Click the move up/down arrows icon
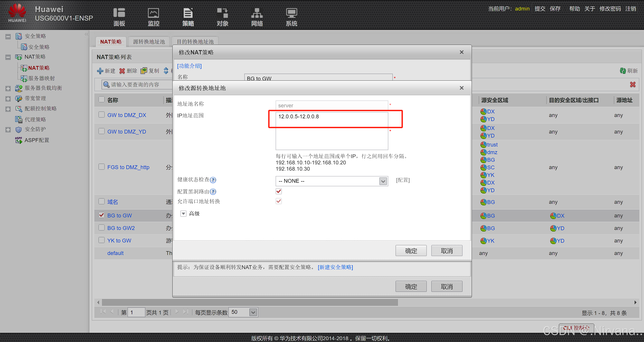 pos(166,71)
